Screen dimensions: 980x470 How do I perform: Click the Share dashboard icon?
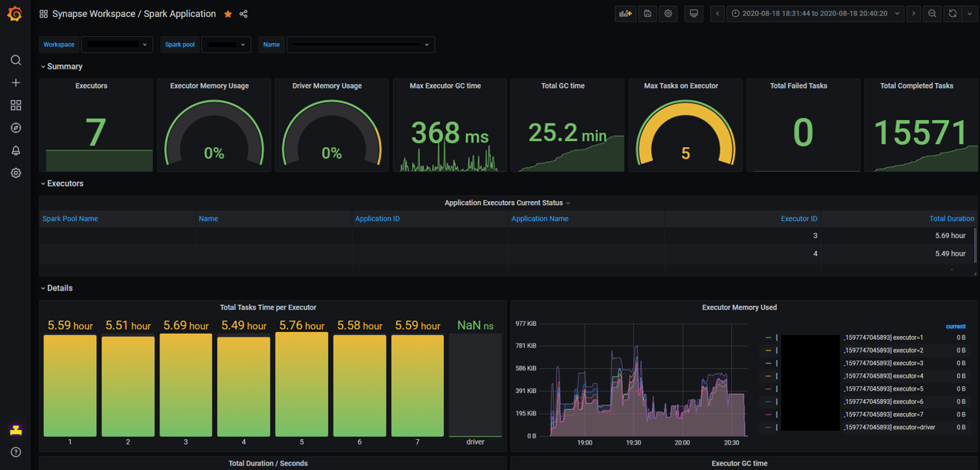click(243, 13)
